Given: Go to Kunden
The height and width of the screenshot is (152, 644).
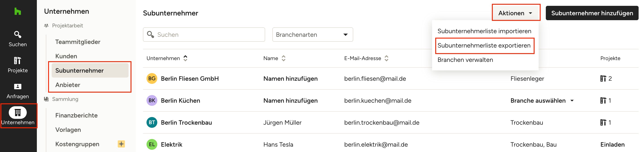Looking at the screenshot, I should point(66,56).
